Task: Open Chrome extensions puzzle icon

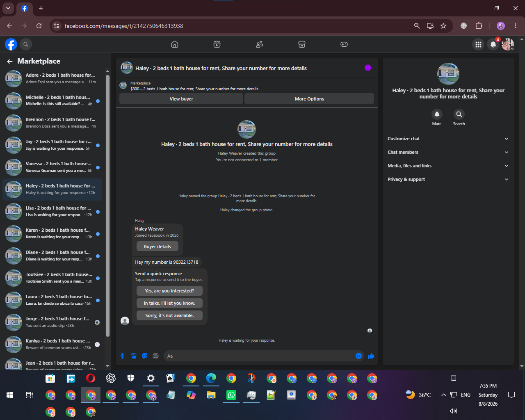Action: [x=479, y=26]
